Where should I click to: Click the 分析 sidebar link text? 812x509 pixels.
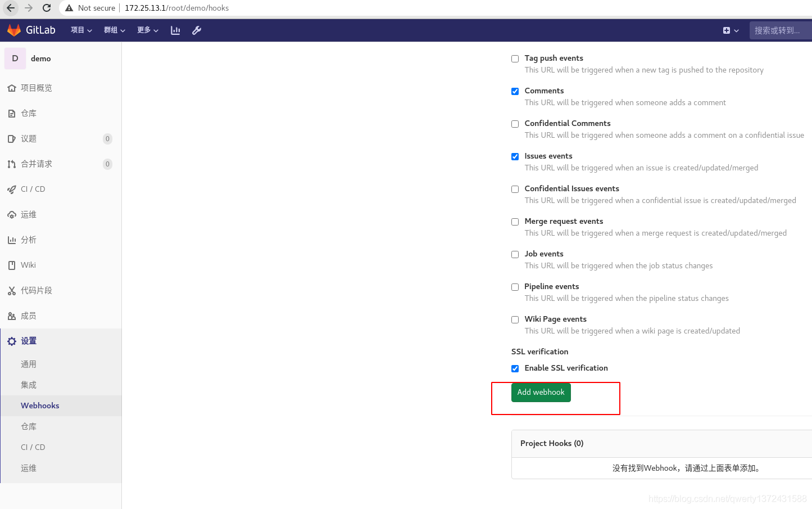click(x=29, y=240)
